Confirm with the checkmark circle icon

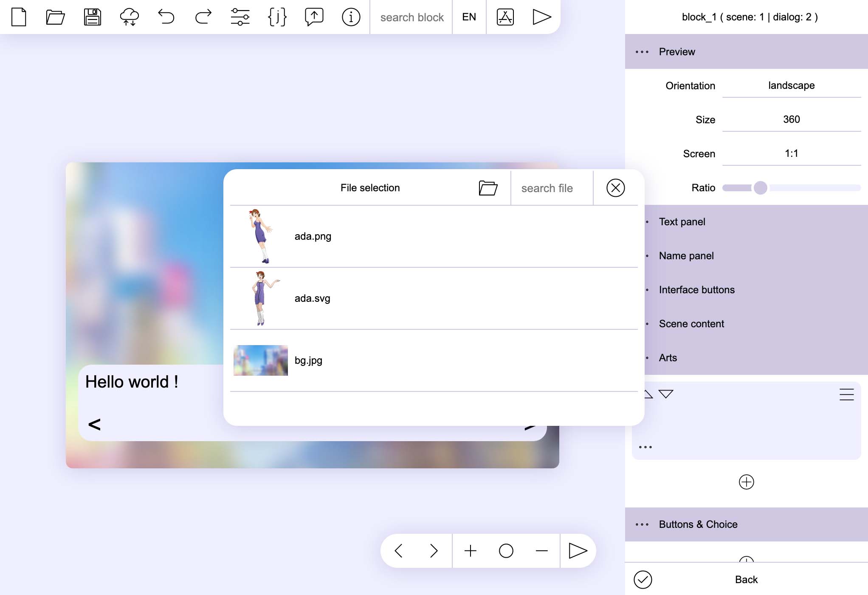click(x=643, y=580)
